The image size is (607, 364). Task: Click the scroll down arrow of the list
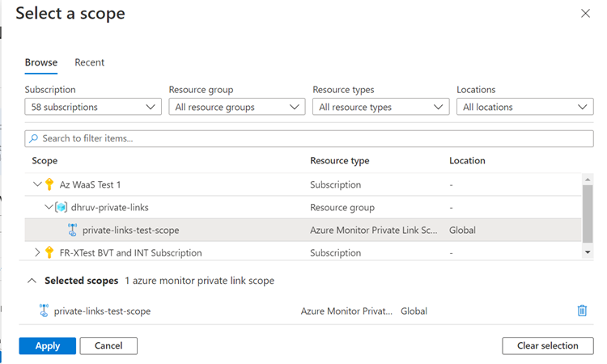[x=588, y=252]
